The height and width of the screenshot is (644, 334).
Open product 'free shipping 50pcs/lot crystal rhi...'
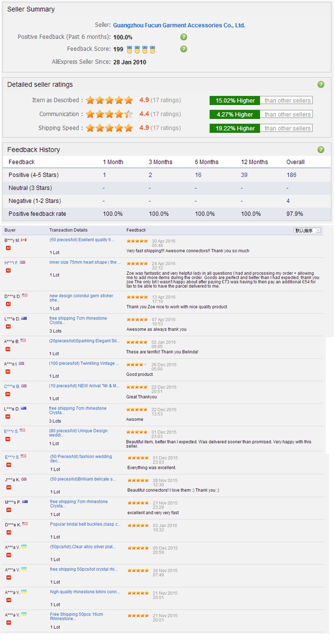coord(84,569)
